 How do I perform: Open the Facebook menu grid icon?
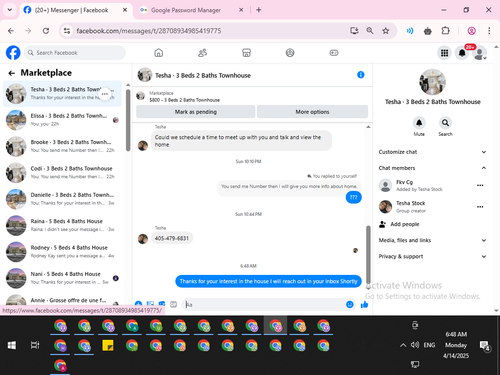point(444,53)
